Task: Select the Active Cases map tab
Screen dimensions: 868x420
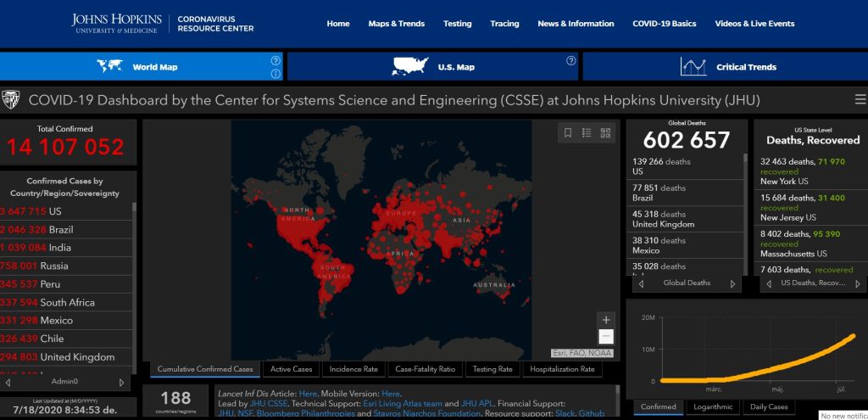Action: click(292, 369)
